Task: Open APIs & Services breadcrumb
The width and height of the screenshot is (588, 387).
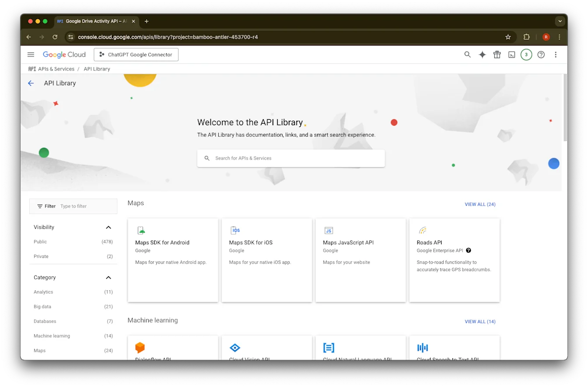Action: coord(56,69)
